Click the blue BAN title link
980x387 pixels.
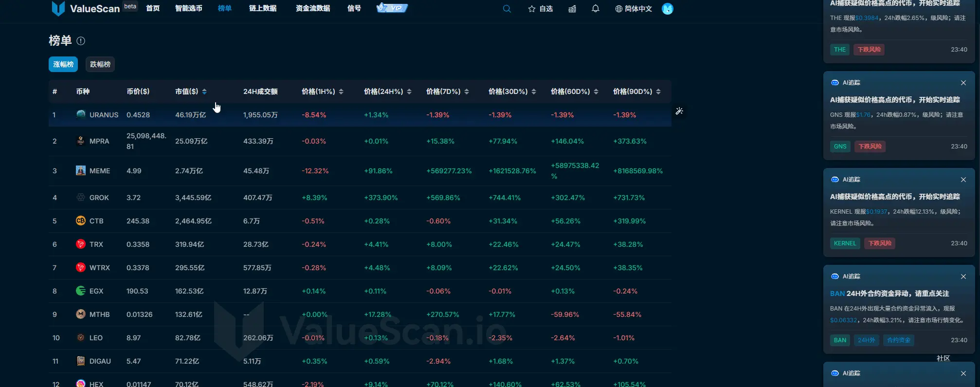coord(837,294)
